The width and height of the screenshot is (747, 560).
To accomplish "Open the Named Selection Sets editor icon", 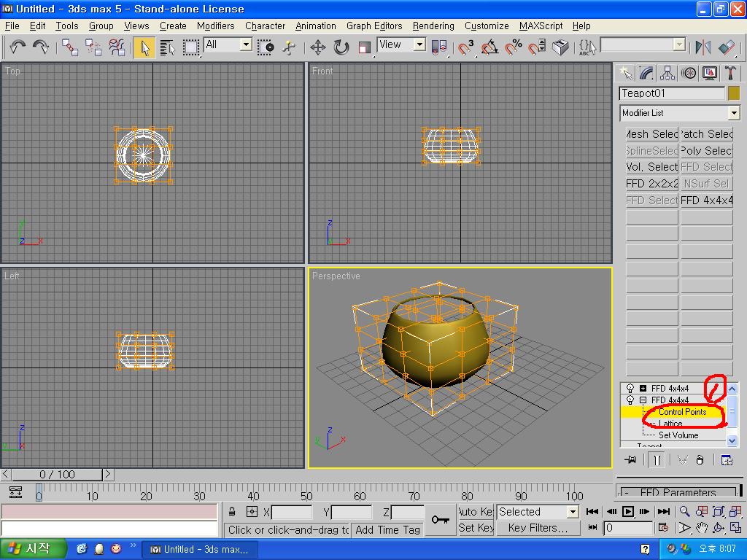I will click(587, 47).
